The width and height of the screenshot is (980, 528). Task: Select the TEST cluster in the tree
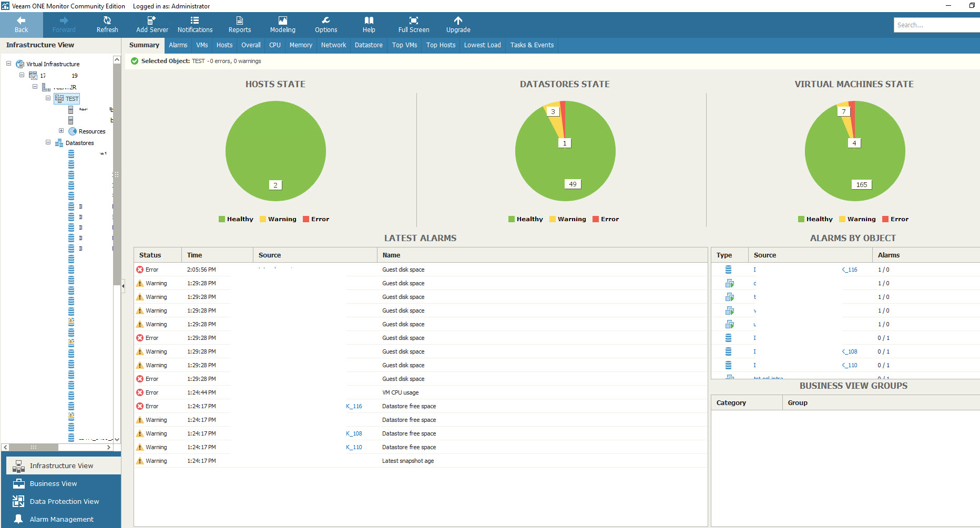point(72,99)
